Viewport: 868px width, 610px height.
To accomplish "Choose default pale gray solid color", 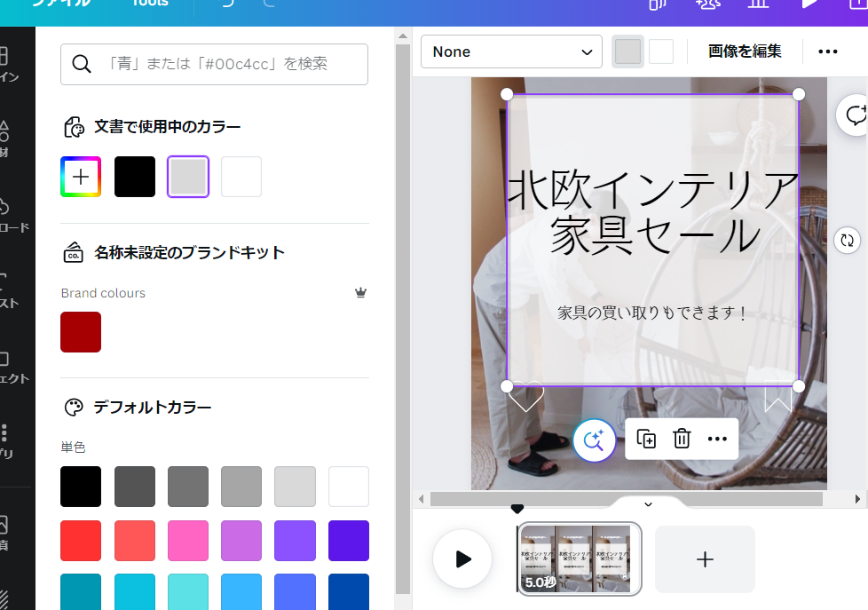I will [x=295, y=487].
